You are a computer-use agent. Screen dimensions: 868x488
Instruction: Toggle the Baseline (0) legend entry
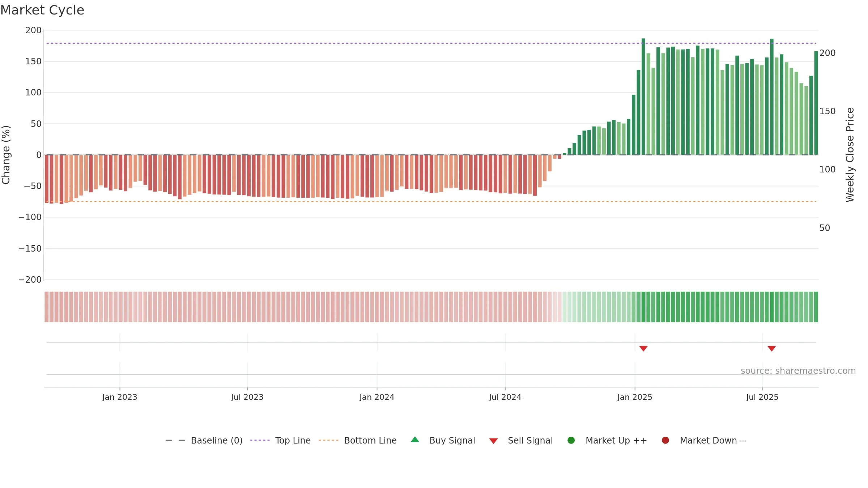coord(204,440)
